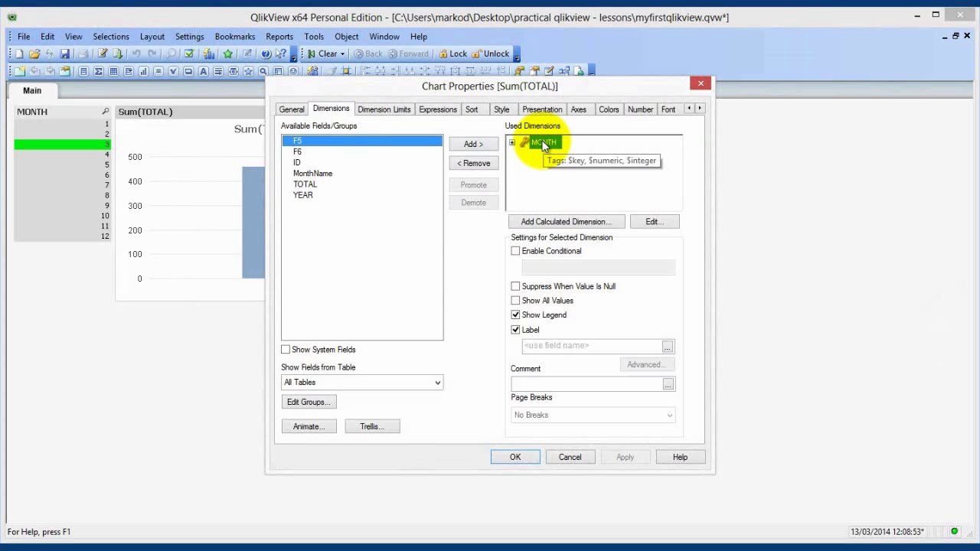Screen dimensions: 980x551
Task: Create a Line/Arrow object icon
Action: coord(218,71)
